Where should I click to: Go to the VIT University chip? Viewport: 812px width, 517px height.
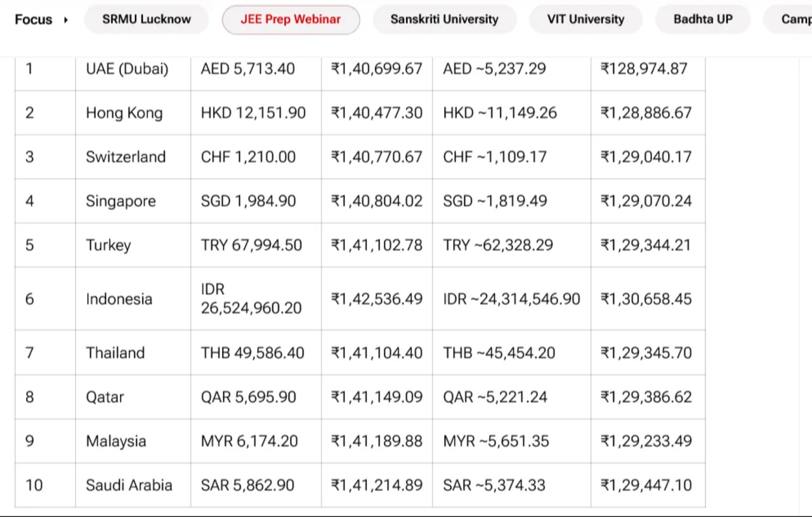pyautogui.click(x=586, y=19)
